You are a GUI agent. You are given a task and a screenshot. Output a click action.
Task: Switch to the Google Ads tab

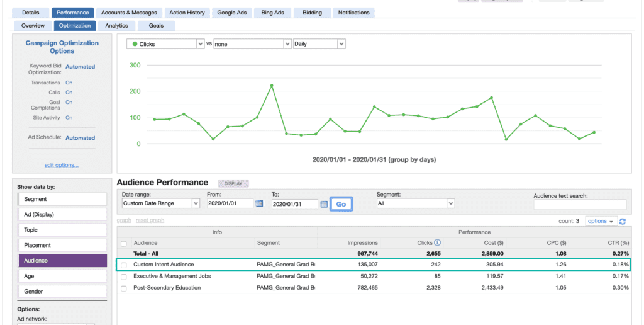232,13
